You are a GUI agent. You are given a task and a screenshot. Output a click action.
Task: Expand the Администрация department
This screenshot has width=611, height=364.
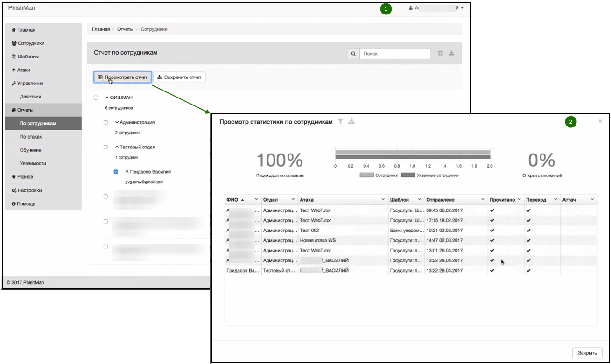(117, 122)
